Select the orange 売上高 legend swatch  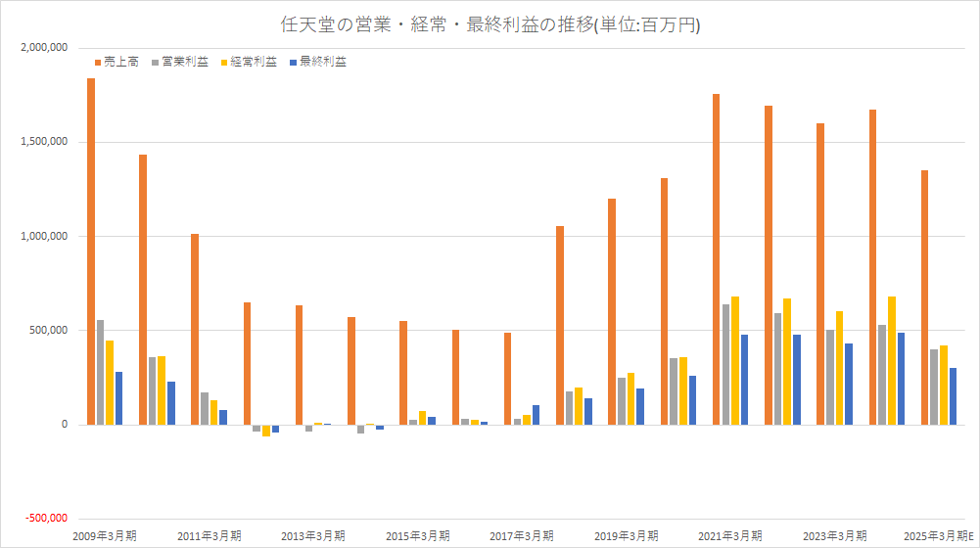(98, 62)
